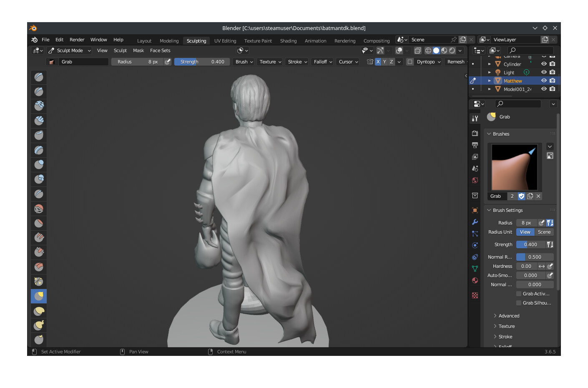Enable the Grab Active Vertex checkbox
The image size is (588, 388).
coord(519,294)
